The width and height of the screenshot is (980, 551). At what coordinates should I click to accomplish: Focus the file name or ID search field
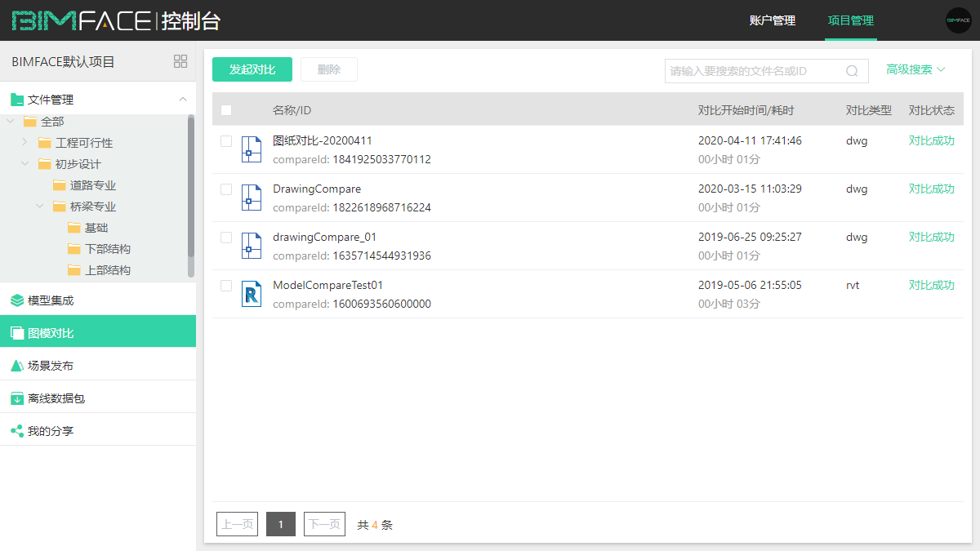click(751, 71)
